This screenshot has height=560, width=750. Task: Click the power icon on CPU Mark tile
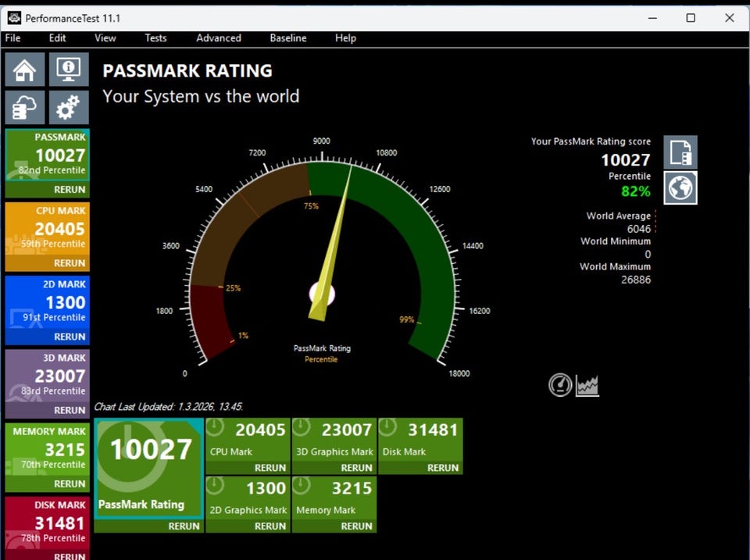(x=216, y=427)
